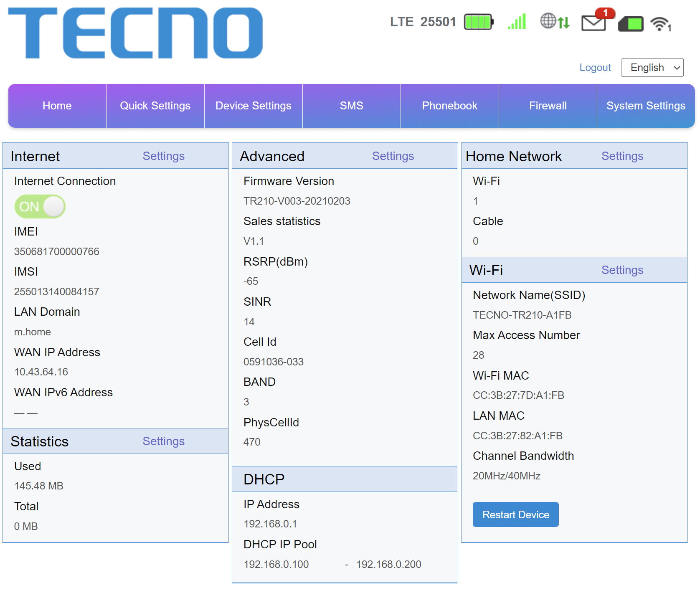Click the Cable label in Home Network

click(488, 221)
